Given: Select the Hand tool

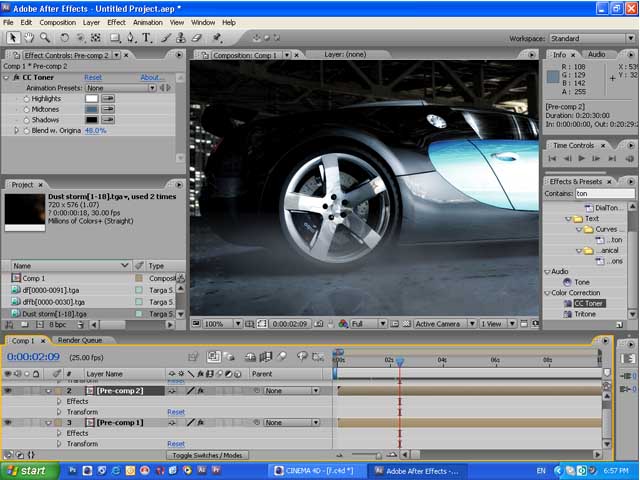Looking at the screenshot, I should click(29, 38).
